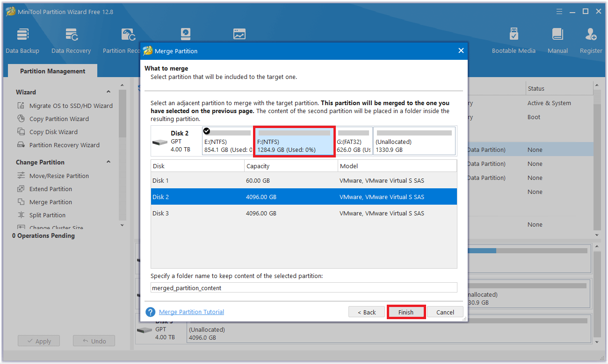
Task: Click the partition list scrollbar up arrow
Action: (x=596, y=85)
